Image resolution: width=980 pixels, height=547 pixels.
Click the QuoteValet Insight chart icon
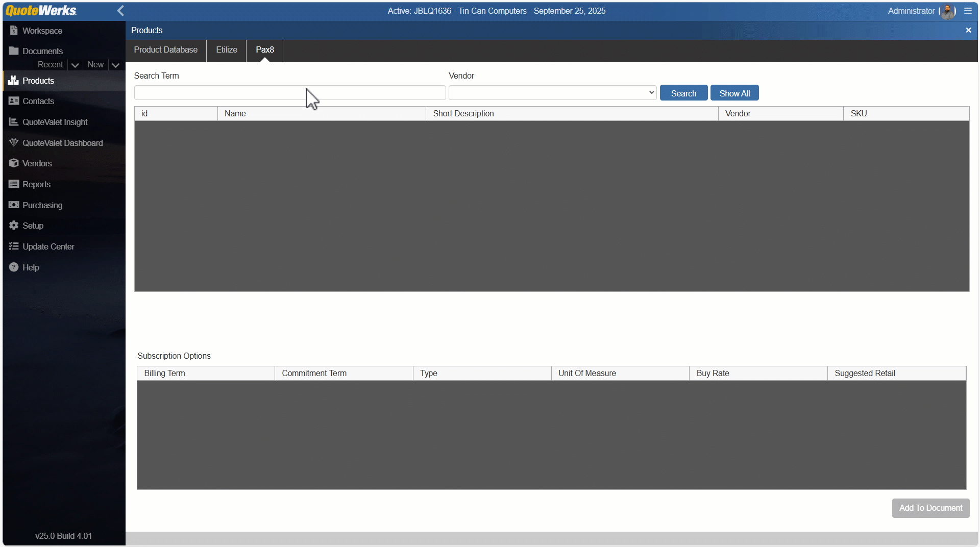14,122
